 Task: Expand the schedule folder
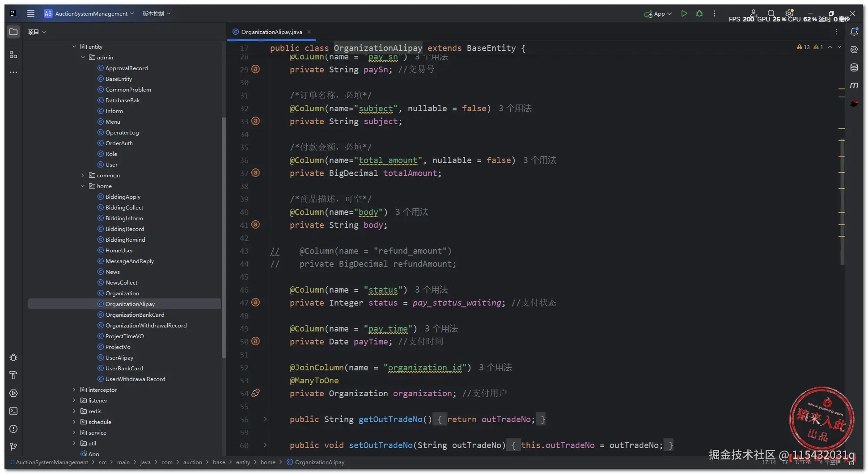(x=74, y=422)
